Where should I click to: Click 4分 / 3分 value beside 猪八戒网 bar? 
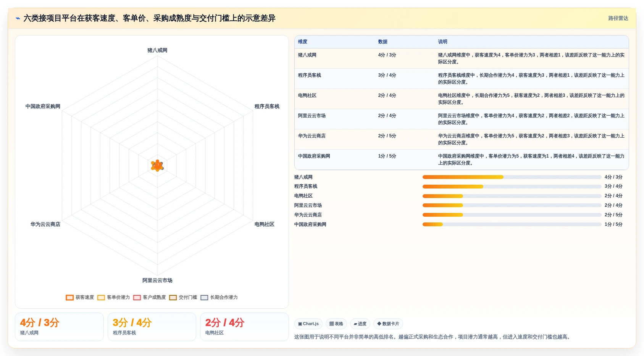(x=613, y=177)
